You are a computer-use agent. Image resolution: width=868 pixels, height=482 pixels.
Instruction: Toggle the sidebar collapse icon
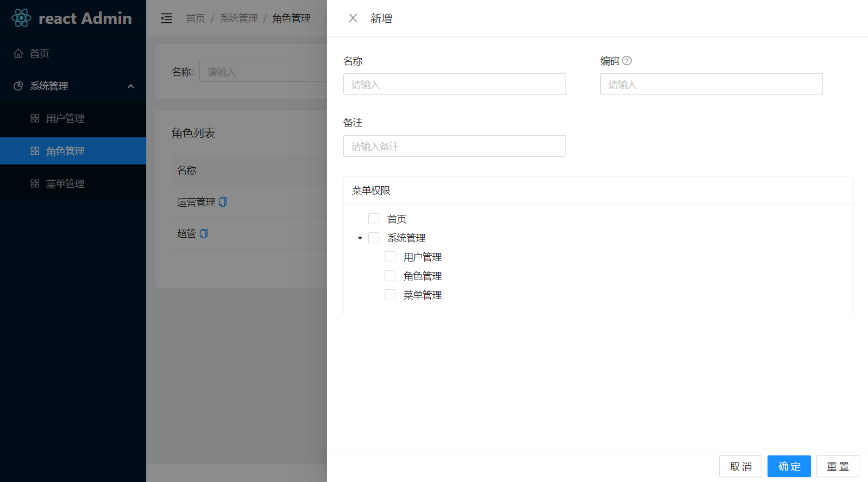pos(166,18)
